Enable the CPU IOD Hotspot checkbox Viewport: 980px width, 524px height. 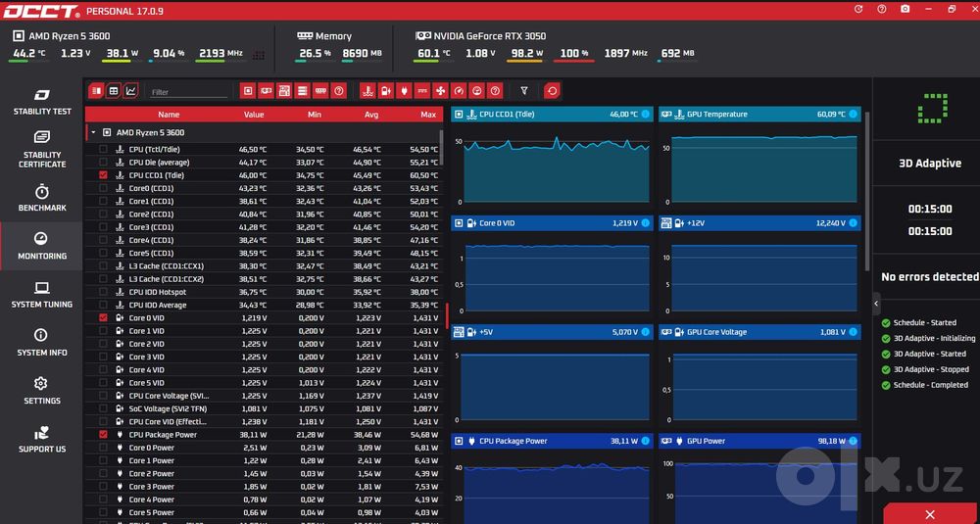[103, 292]
